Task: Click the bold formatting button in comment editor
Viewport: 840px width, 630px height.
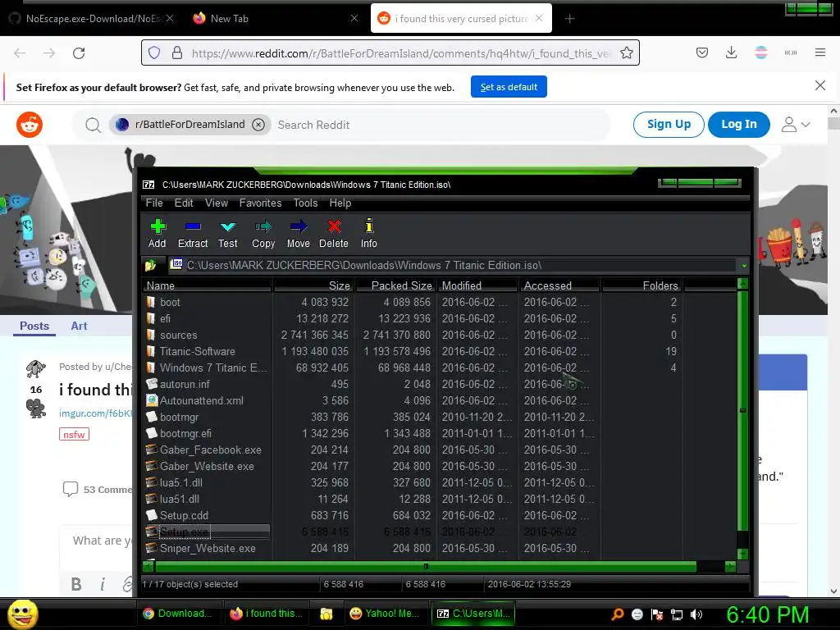Action: [76, 584]
